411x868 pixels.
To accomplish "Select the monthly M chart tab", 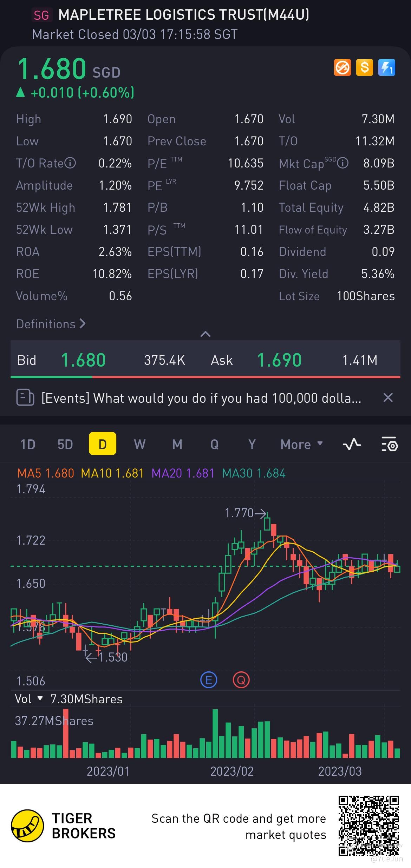I will pyautogui.click(x=177, y=445).
